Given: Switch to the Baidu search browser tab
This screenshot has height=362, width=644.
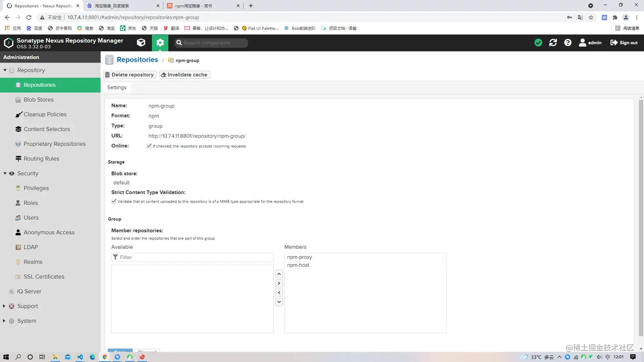Looking at the screenshot, I should coord(123,6).
